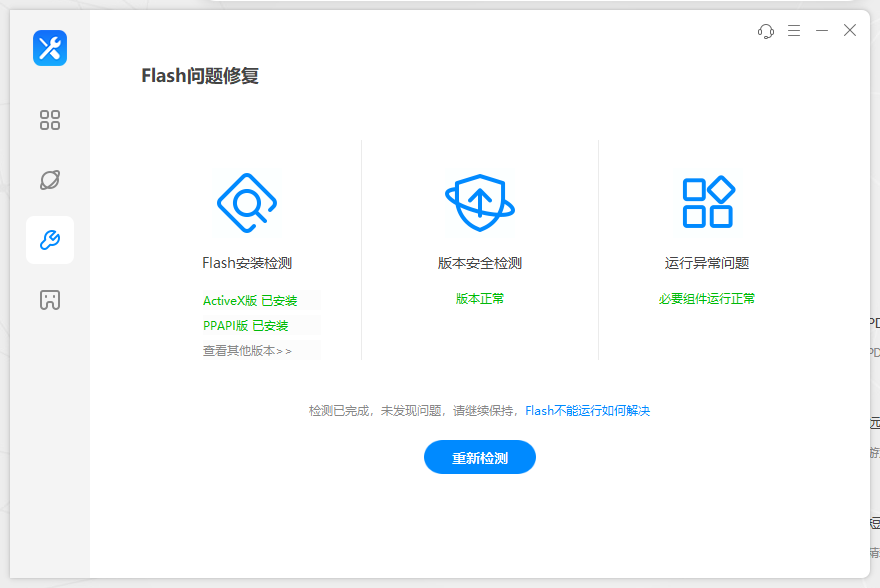Open the four-squares home sidebar icon
The image size is (880, 588).
(x=50, y=120)
